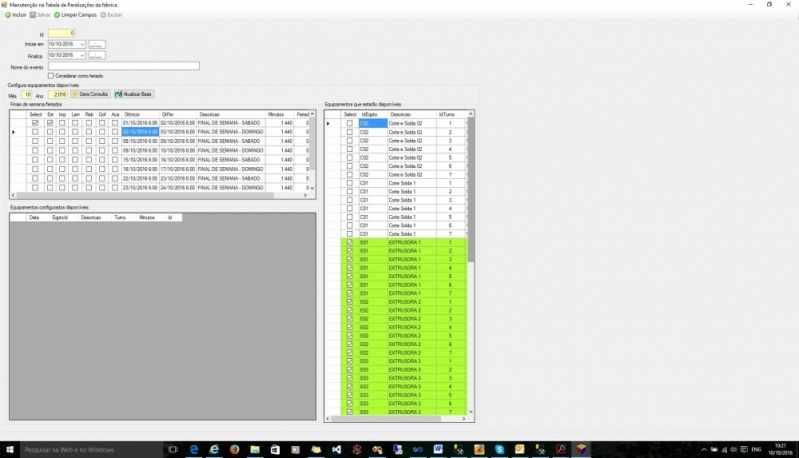The image size is (799, 458).
Task: Open the Finaliza date dropdown
Action: (x=82, y=56)
